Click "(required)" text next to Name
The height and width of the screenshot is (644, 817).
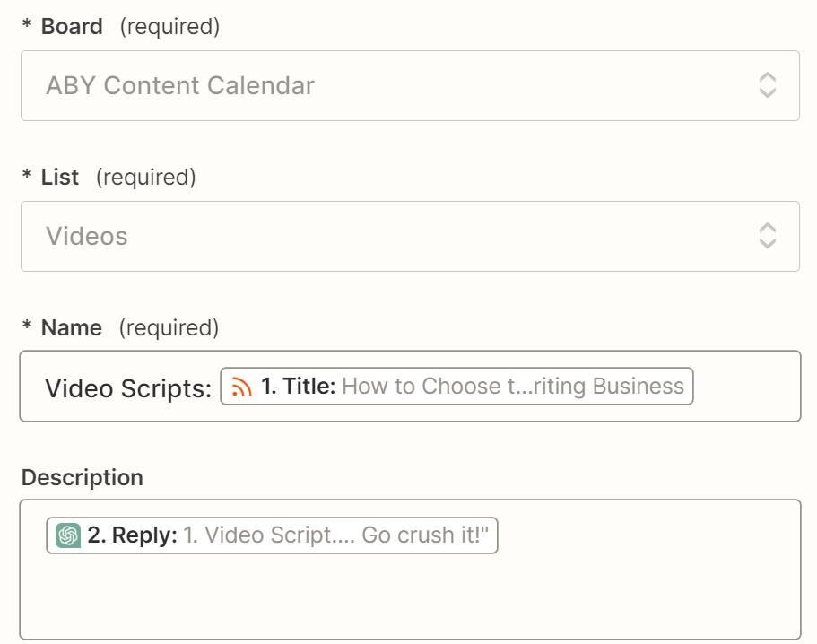(169, 328)
